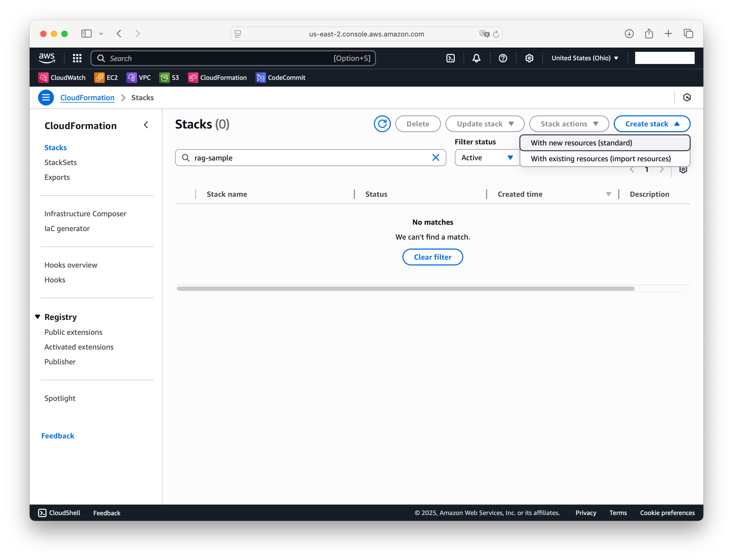Open Safari share button
The width and height of the screenshot is (733, 560).
pos(649,34)
